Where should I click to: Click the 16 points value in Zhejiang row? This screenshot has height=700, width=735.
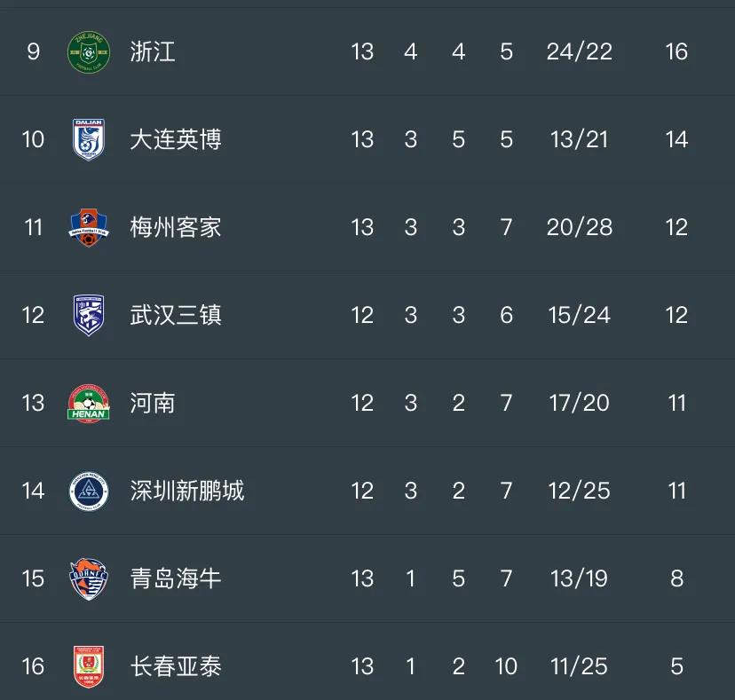coord(676,51)
